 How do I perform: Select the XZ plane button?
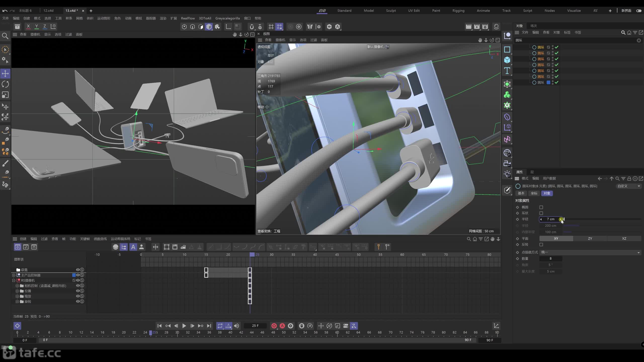click(624, 239)
